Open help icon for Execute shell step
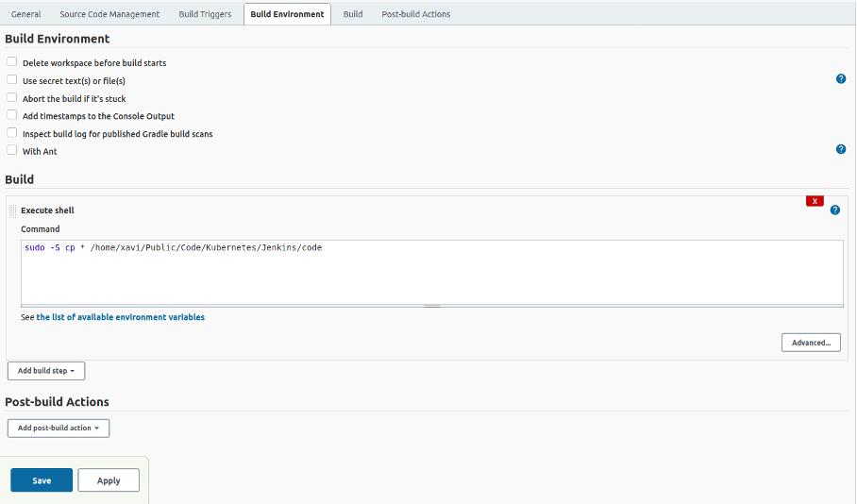The image size is (857, 504). point(834,210)
